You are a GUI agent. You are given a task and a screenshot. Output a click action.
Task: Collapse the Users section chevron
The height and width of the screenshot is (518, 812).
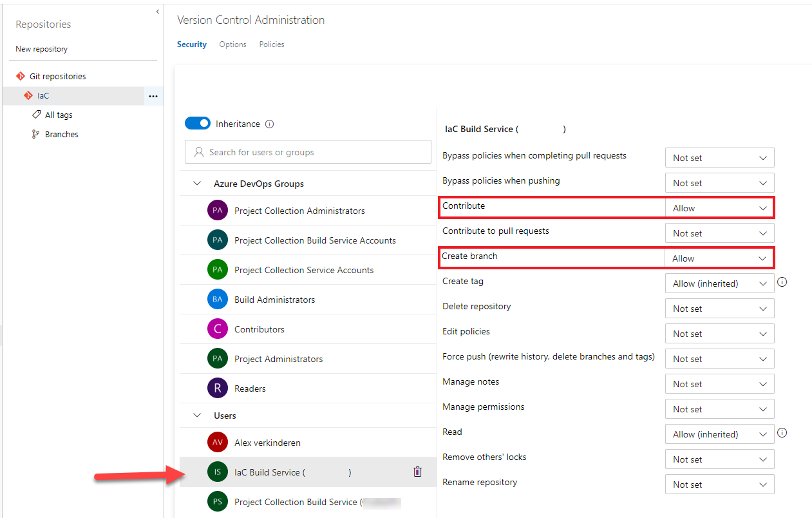point(197,416)
